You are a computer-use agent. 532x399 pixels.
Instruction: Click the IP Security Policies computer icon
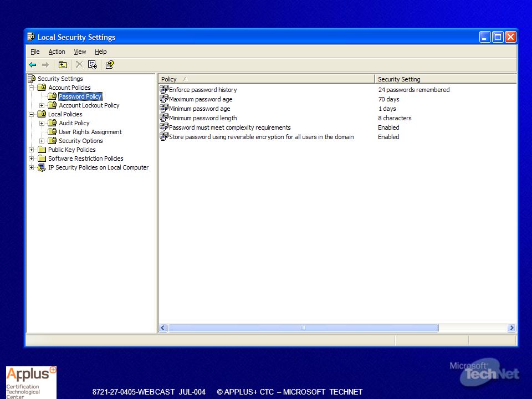pyautogui.click(x=42, y=167)
